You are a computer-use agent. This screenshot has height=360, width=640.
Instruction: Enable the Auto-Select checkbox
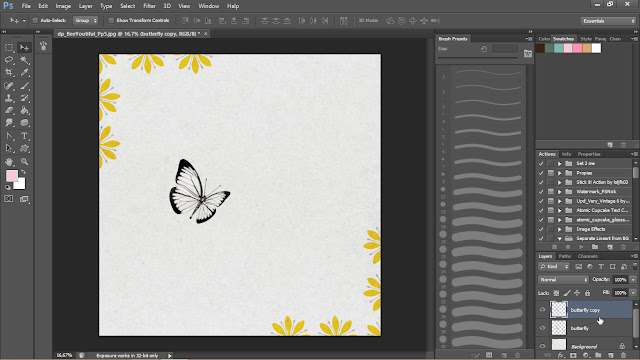point(35,20)
